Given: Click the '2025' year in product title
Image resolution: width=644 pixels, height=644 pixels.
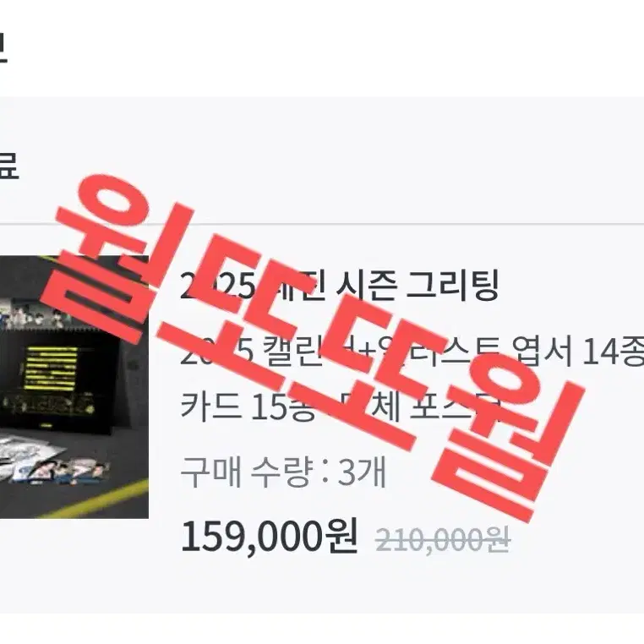Looking at the screenshot, I should [x=218, y=287].
